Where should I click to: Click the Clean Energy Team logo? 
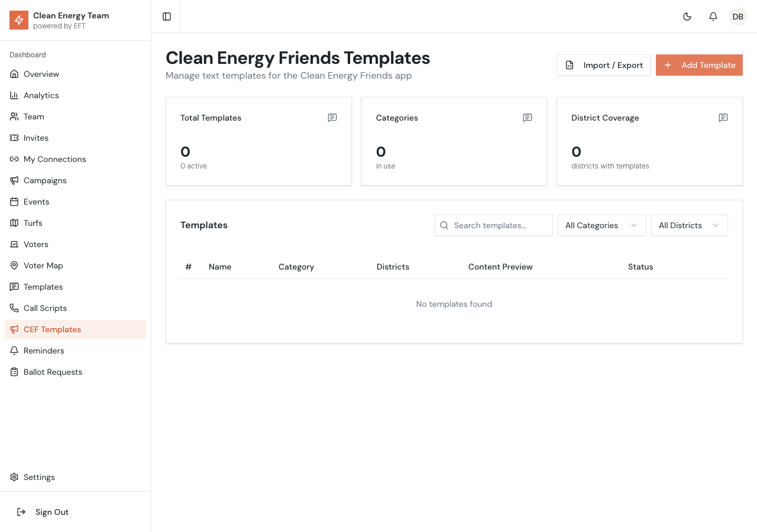click(18, 20)
